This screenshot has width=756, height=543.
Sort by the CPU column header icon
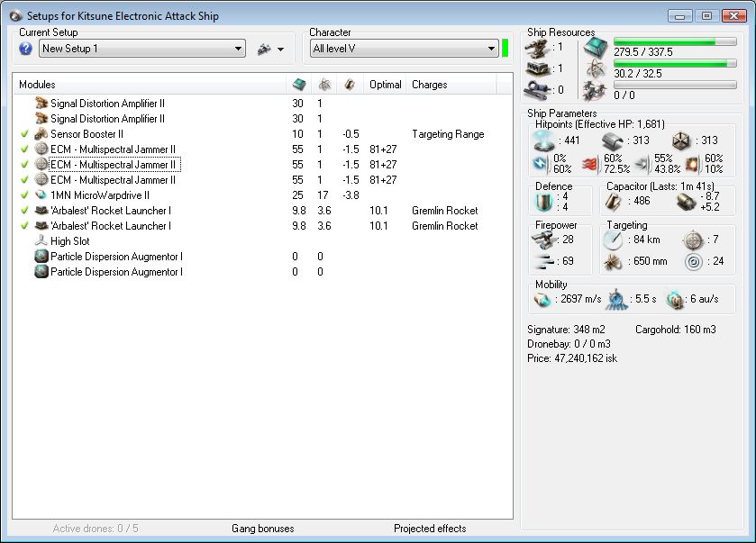(299, 85)
